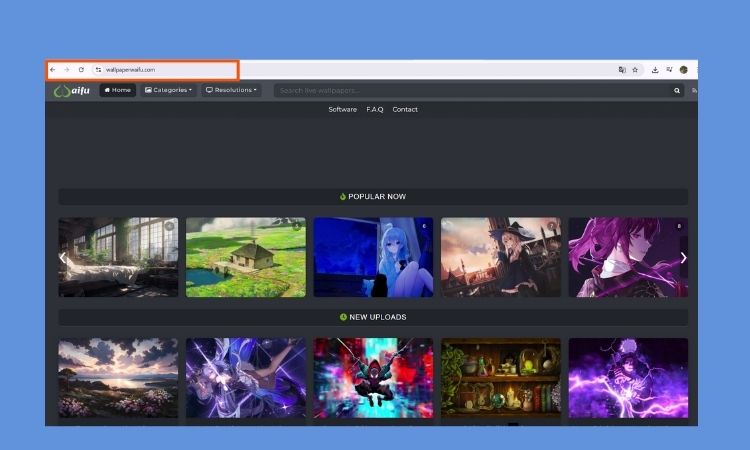Click the browser forward arrow
Viewport: 750px width, 450px height.
tap(66, 70)
